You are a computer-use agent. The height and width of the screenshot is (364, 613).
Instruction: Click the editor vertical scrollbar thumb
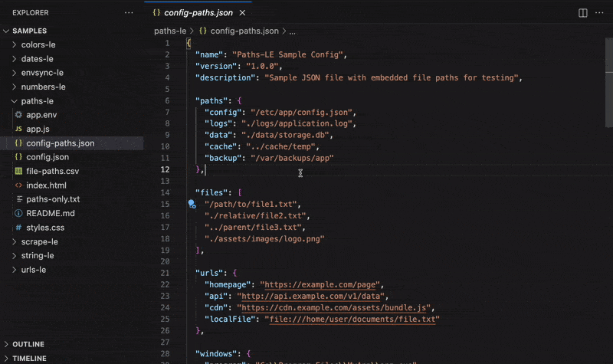608,83
